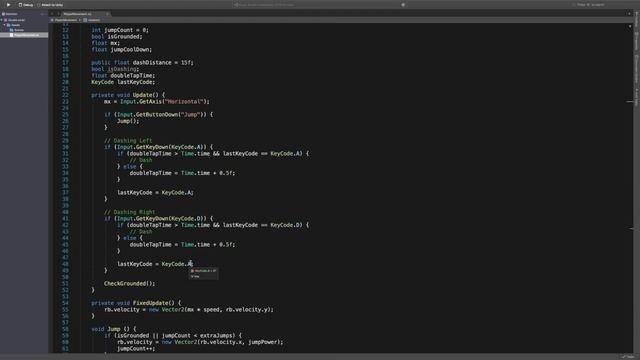Viewport: 640px width, 360px height.
Task: Click the code line "float jumpCoolDown;"
Action: coord(121,50)
